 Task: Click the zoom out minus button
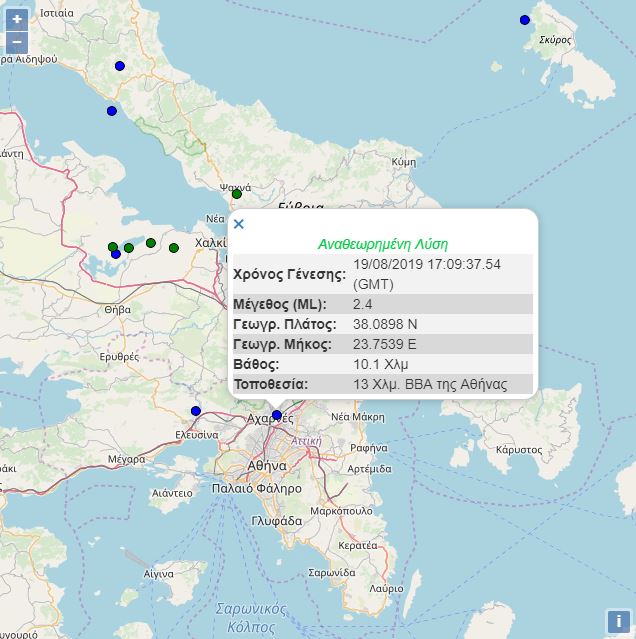[x=17, y=42]
